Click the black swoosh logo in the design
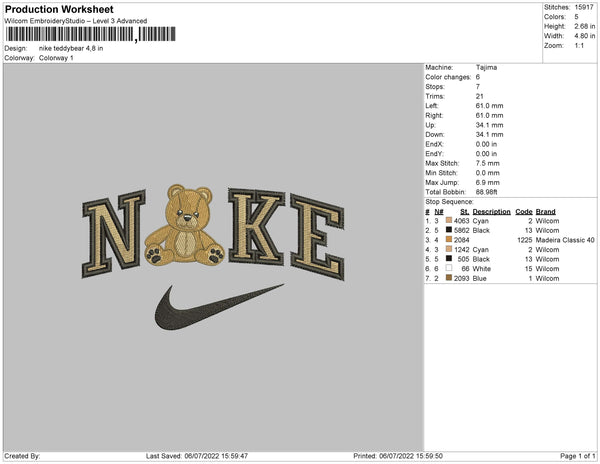 click(x=219, y=307)
